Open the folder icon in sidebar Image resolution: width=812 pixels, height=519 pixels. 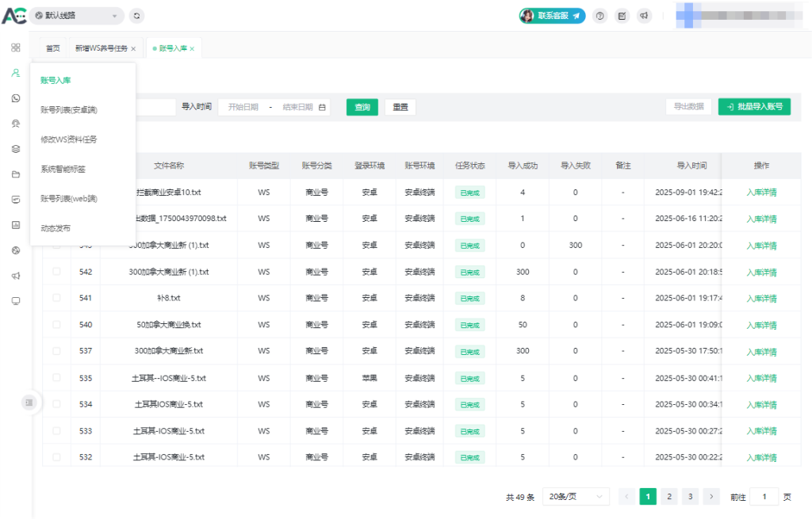coord(15,174)
